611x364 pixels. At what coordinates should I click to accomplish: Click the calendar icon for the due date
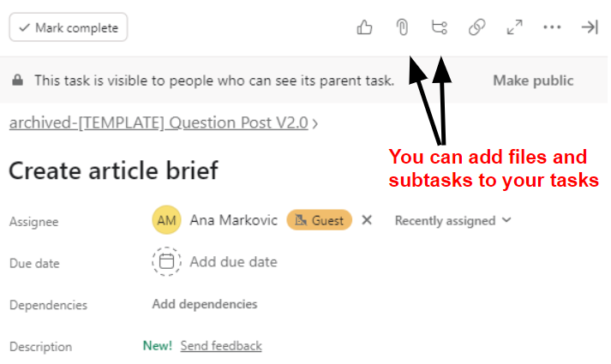coord(166,261)
